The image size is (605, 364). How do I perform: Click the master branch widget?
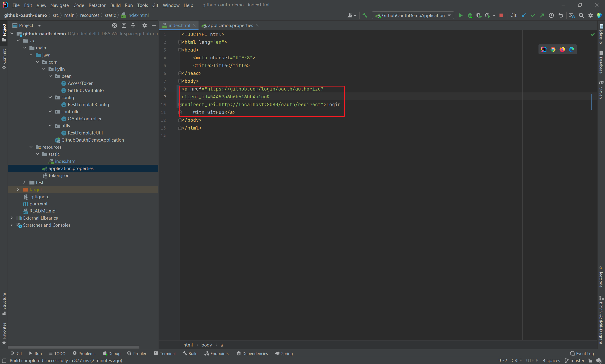(575, 360)
